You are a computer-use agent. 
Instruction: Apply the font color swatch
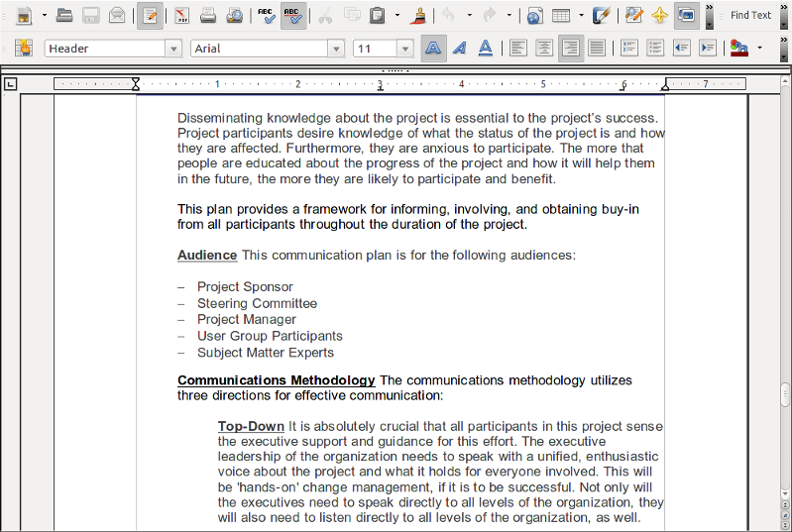[738, 49]
